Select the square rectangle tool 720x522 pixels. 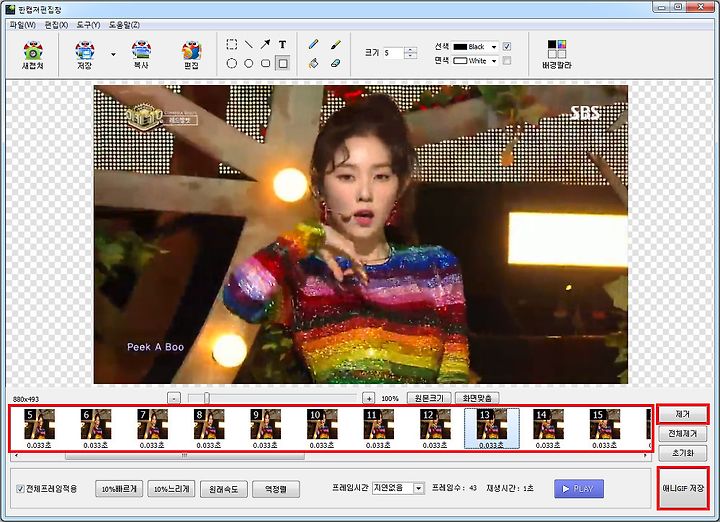[283, 63]
